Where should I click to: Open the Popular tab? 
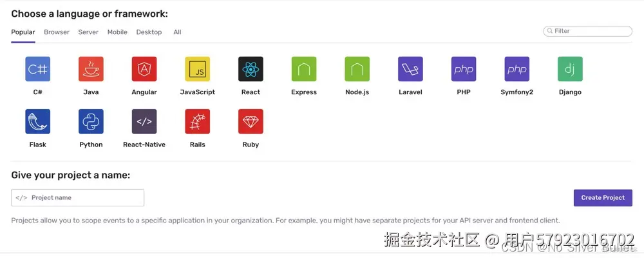click(23, 32)
